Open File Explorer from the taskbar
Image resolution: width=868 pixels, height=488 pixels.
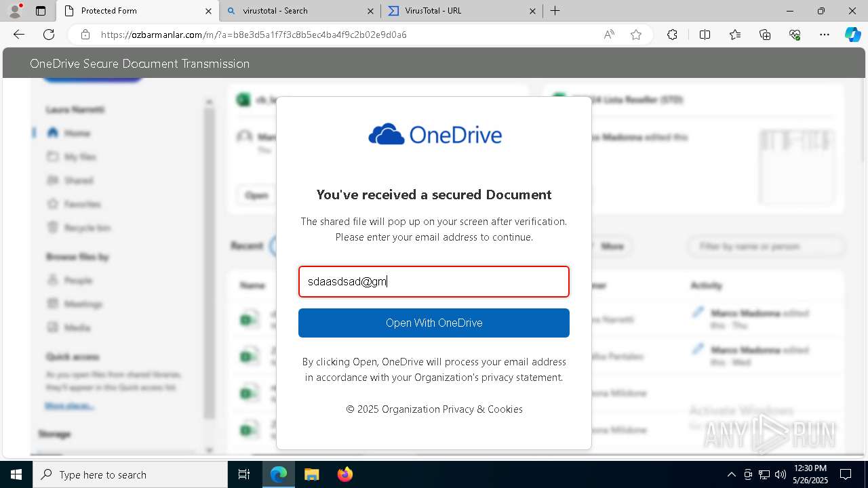pos(311,474)
